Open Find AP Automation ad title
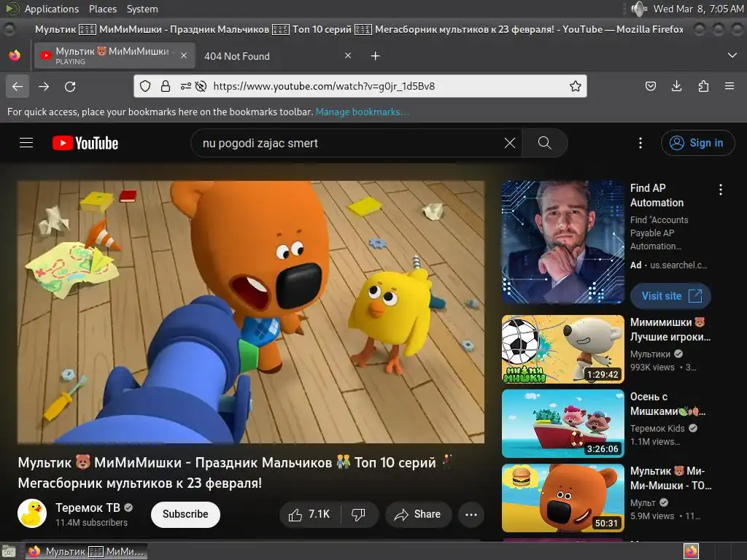This screenshot has height=560, width=747. (657, 195)
